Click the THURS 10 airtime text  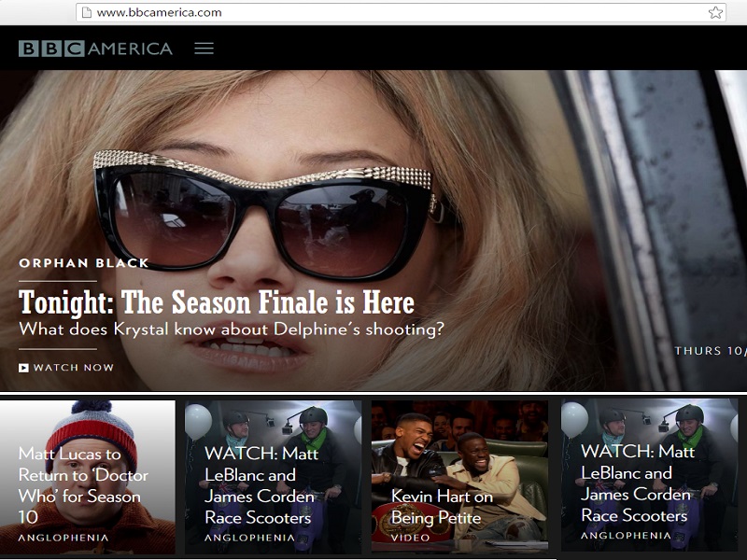[711, 351]
